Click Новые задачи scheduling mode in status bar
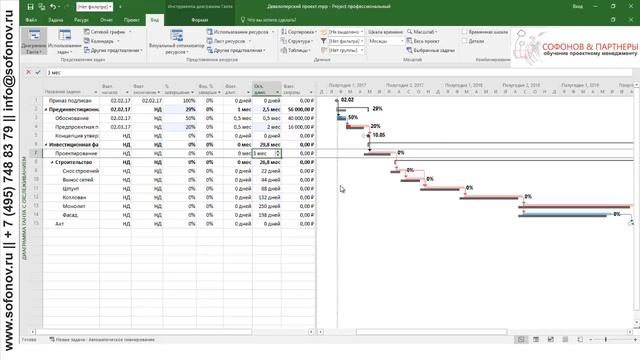This screenshot has width=640, height=360. tap(102, 340)
